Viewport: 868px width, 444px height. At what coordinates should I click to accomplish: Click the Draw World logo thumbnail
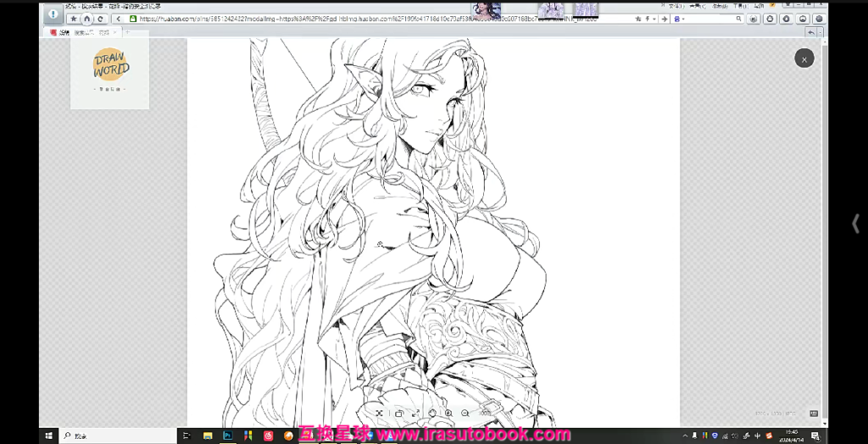click(110, 70)
